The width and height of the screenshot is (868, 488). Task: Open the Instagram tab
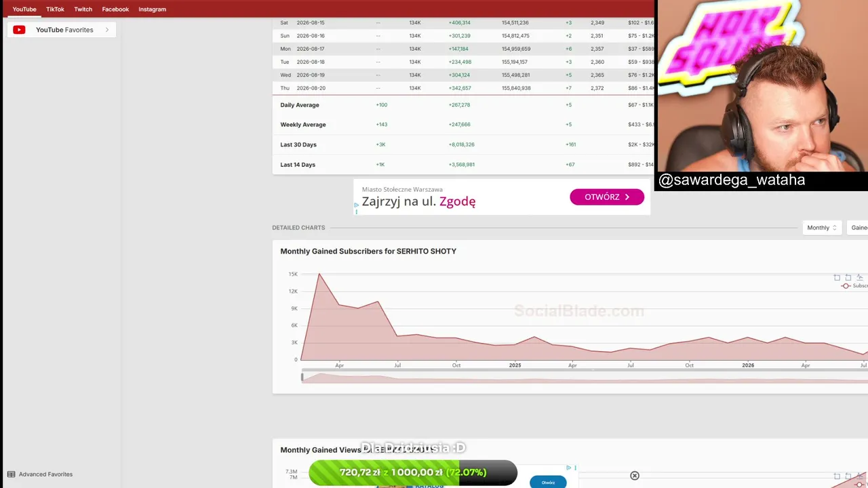(x=152, y=9)
